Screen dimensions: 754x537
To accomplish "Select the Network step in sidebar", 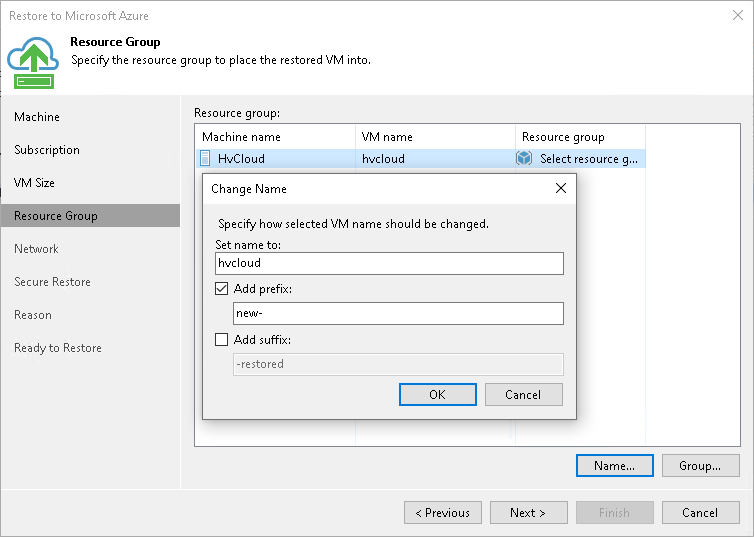I will (x=37, y=249).
